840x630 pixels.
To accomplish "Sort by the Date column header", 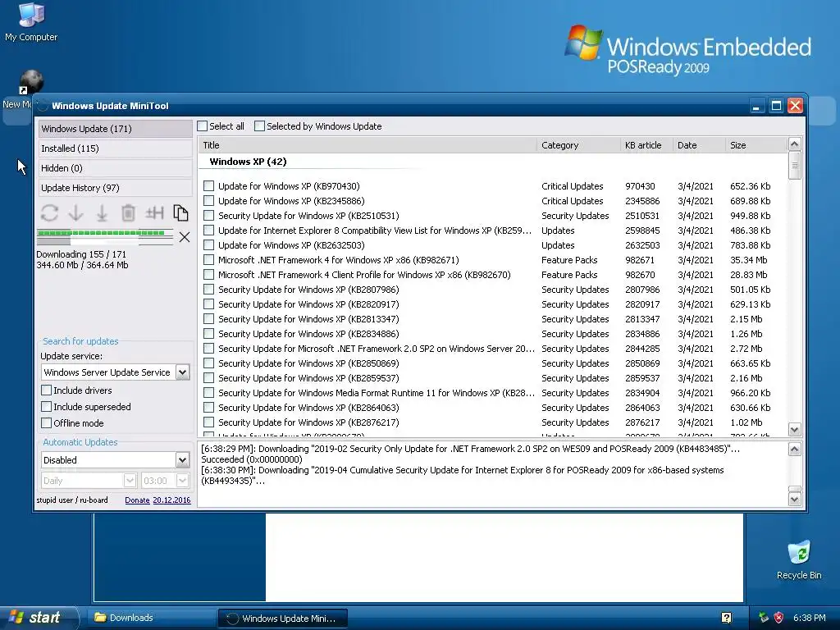I will pos(699,145).
